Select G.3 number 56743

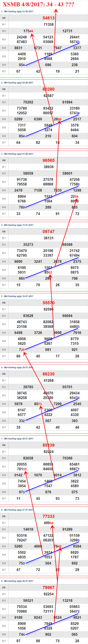tap(74, 42)
